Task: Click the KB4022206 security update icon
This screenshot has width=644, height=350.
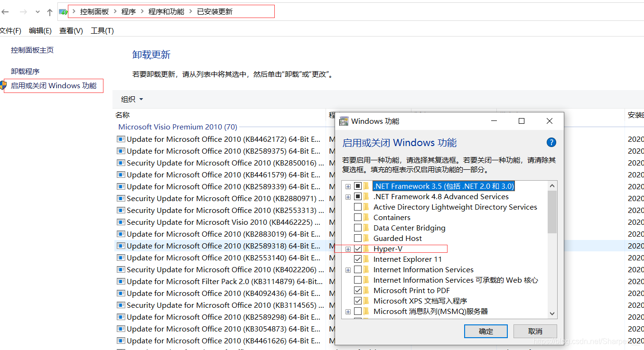Action: point(121,269)
